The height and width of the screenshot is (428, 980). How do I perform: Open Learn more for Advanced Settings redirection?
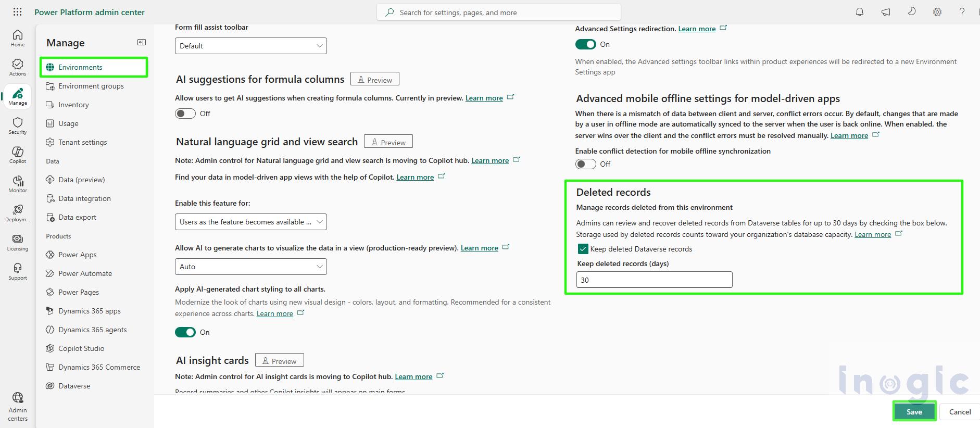[x=697, y=29]
